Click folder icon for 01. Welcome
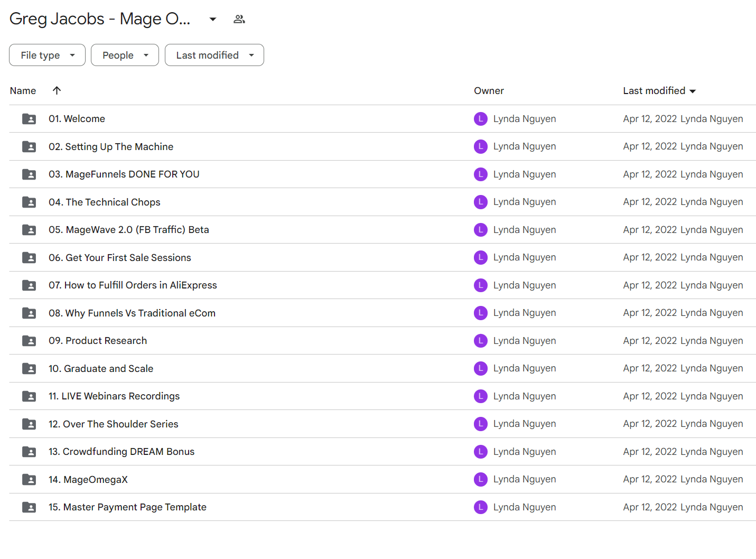The image size is (756, 559). (x=29, y=119)
